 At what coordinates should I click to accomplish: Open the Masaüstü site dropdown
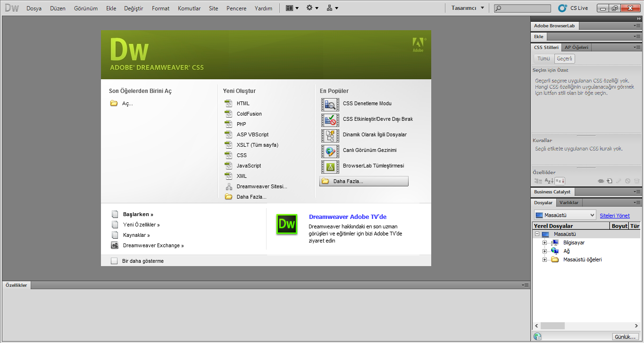pyautogui.click(x=565, y=215)
